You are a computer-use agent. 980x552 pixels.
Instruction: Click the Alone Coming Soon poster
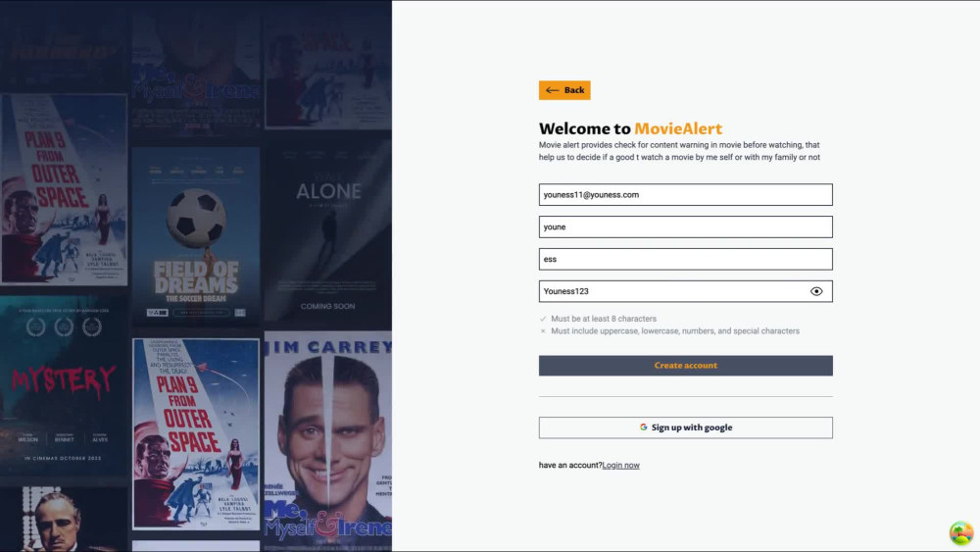[327, 231]
